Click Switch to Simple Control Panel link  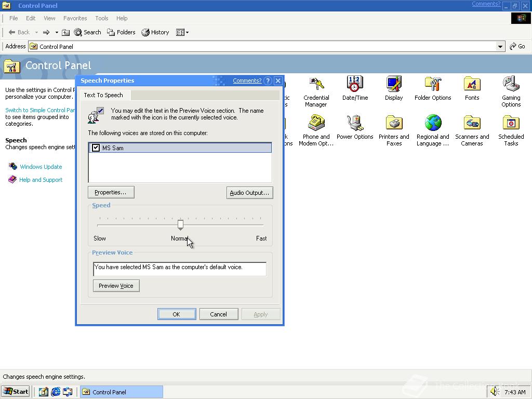tap(40, 110)
